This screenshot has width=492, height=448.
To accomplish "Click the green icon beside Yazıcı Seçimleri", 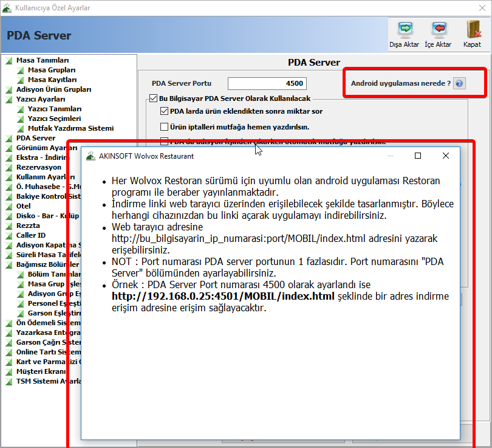I will pos(21,119).
